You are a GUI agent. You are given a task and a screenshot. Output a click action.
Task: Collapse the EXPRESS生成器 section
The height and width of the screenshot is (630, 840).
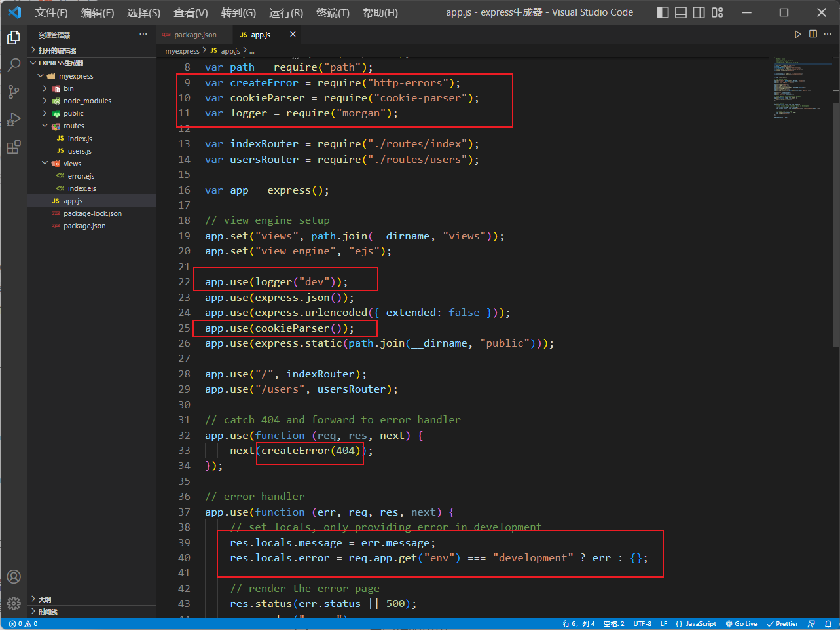coord(92,63)
